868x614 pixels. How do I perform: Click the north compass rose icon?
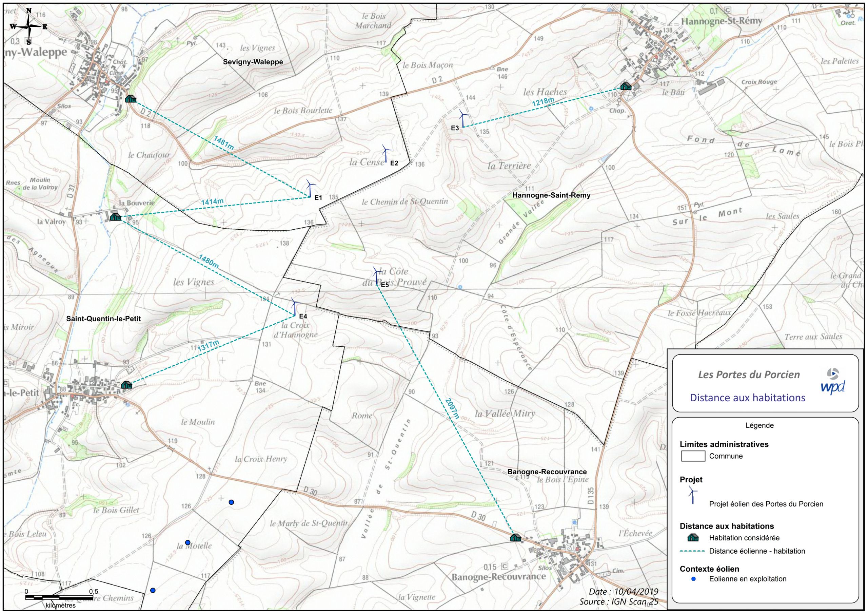pos(29,26)
